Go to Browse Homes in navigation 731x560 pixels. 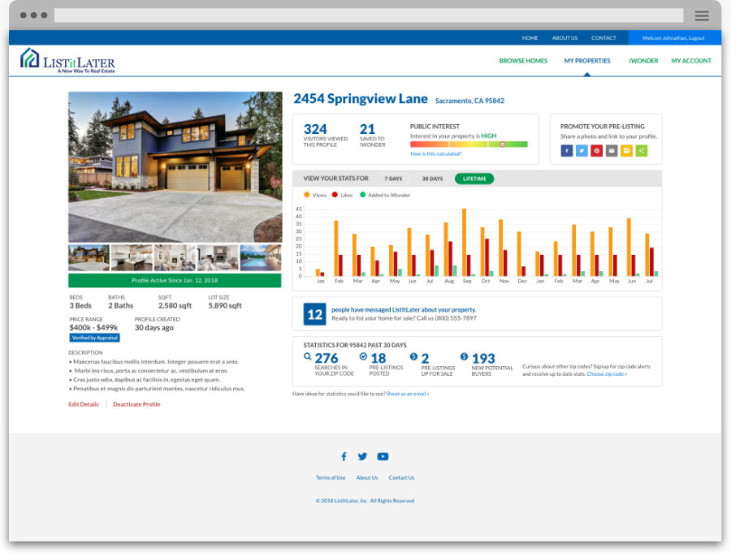coord(523,61)
